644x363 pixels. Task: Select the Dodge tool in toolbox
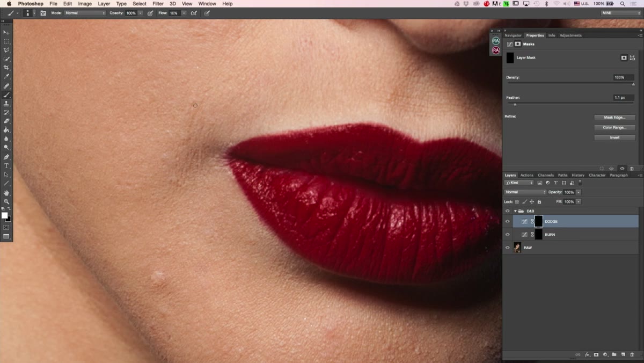click(6, 148)
